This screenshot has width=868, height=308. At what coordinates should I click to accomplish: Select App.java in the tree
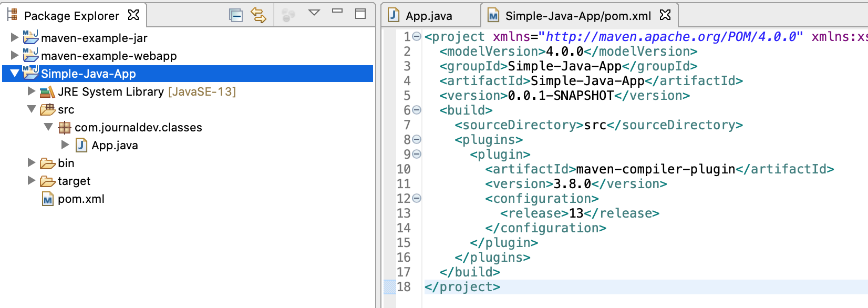pos(115,145)
